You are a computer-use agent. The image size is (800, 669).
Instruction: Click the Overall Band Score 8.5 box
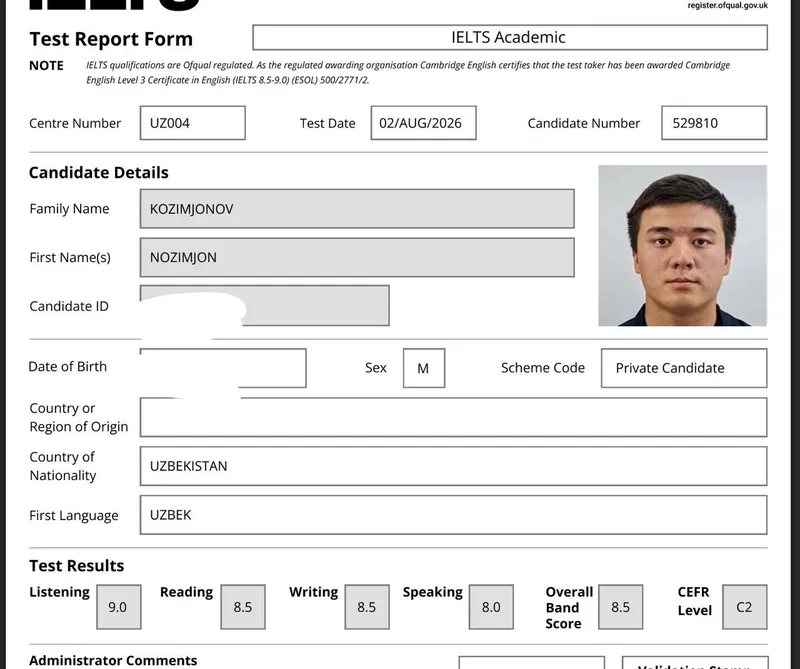coord(620,607)
